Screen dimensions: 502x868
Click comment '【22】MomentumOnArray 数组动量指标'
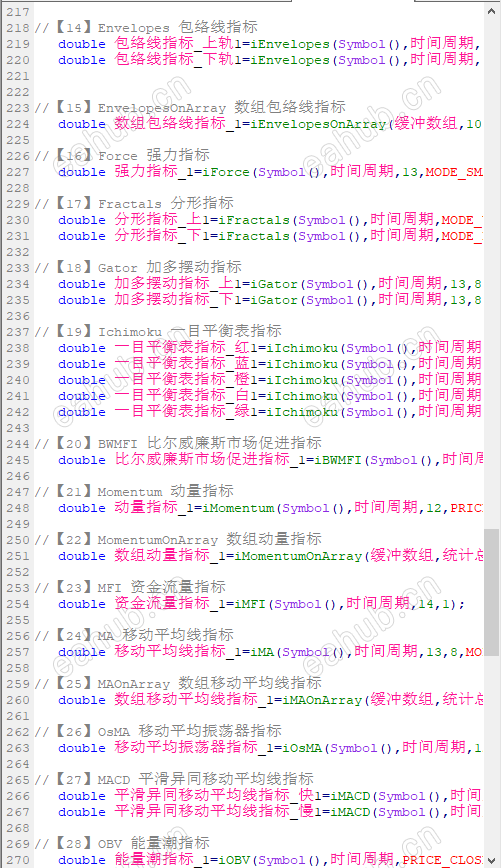[x=178, y=540]
